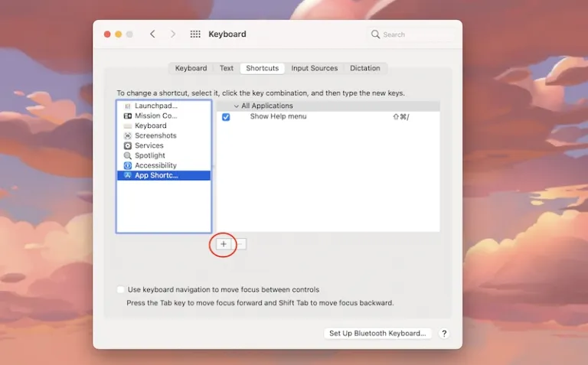The image size is (588, 365).
Task: Open the Dictation tab
Action: coord(365,68)
